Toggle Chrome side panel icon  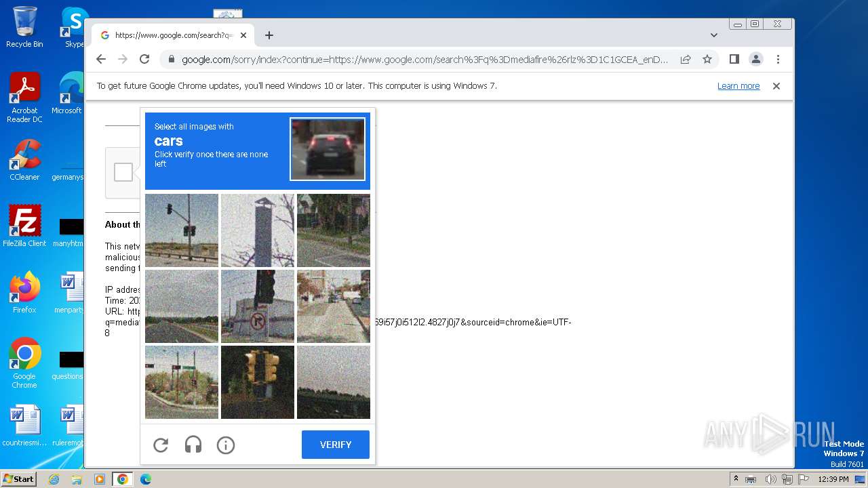[x=734, y=59]
